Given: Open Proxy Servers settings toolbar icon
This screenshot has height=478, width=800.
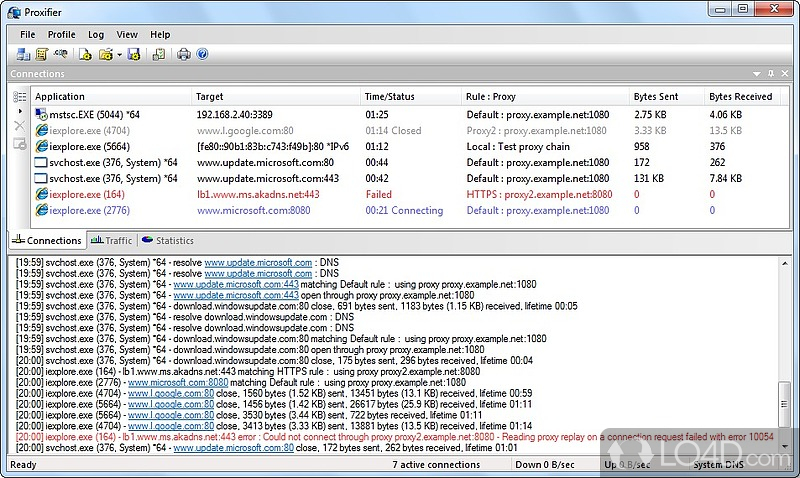Looking at the screenshot, I should point(22,54).
